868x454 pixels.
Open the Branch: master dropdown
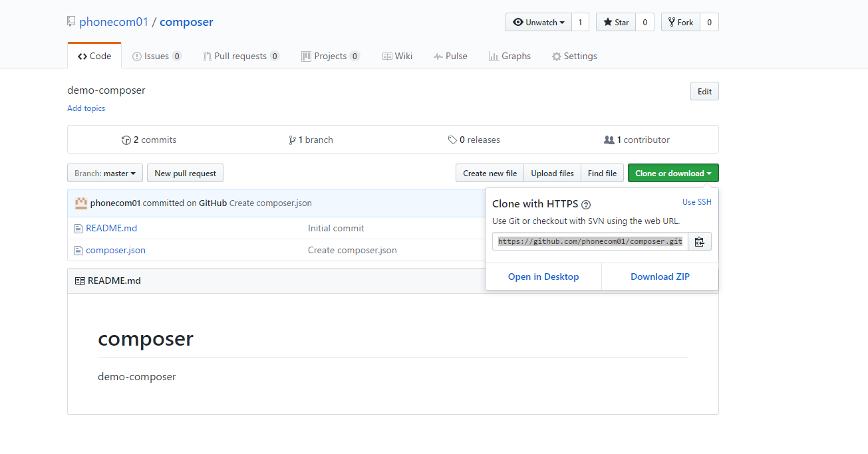[105, 173]
